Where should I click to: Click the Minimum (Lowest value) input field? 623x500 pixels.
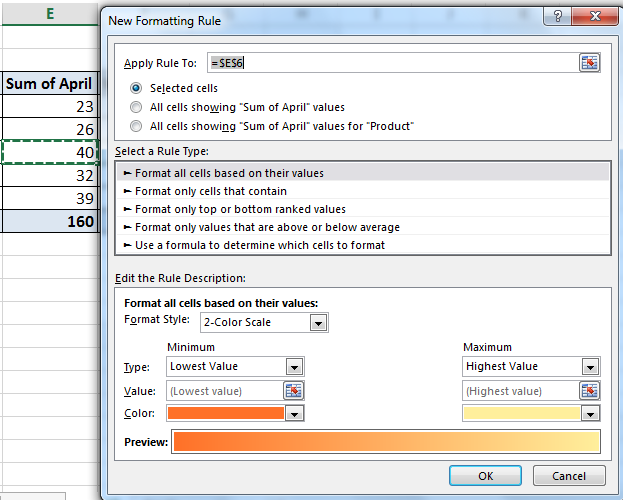point(225,391)
